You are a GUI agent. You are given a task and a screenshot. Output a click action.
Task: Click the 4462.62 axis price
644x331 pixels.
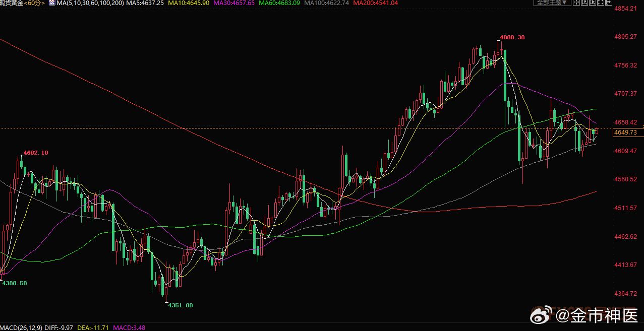625,237
